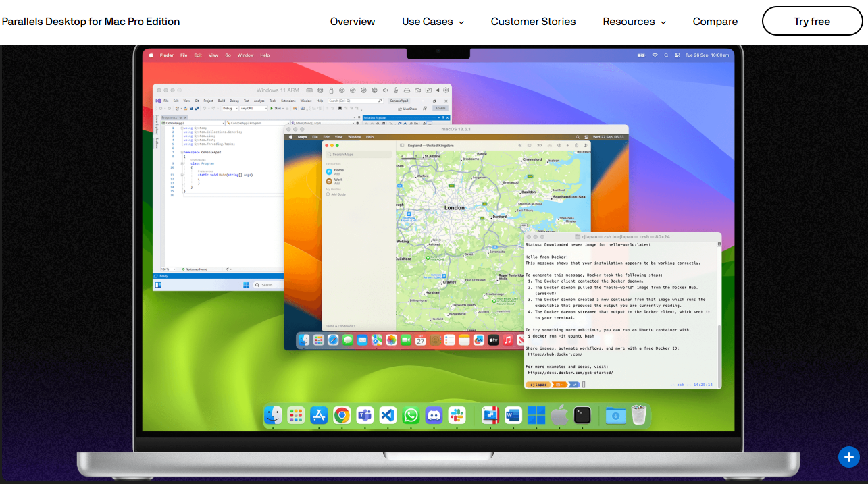Click the Search Maps field
Screen dimensions: 868x484
pyautogui.click(x=358, y=155)
